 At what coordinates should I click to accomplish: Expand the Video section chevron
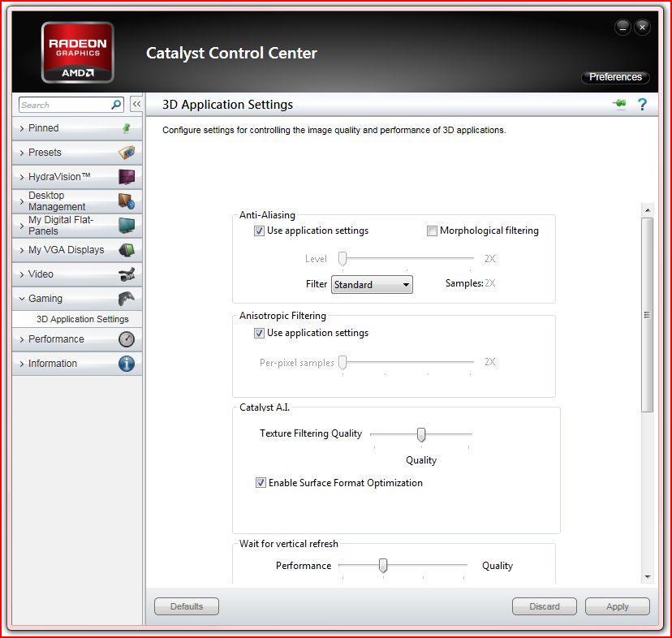coord(22,274)
